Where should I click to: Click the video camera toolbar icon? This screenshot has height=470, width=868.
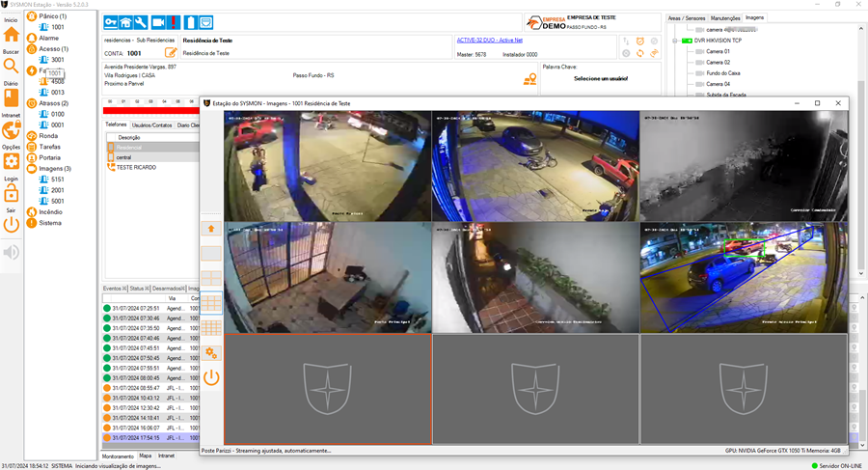coord(158,22)
